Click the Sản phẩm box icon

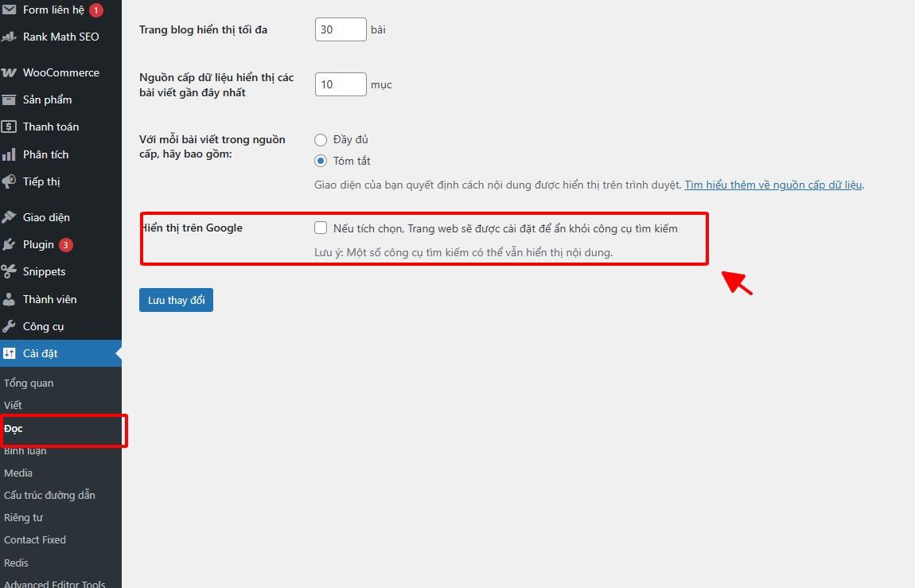(x=9, y=99)
